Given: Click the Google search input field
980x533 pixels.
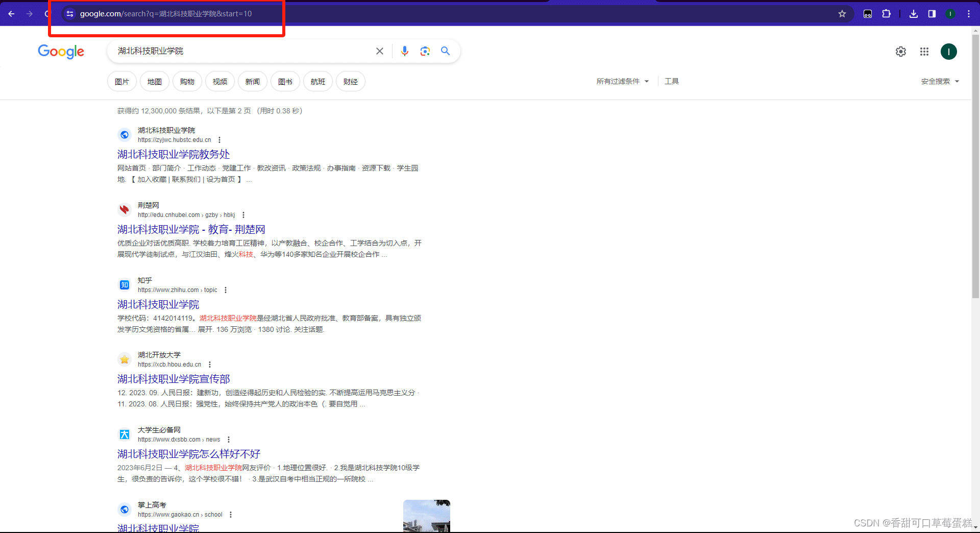Looking at the screenshot, I should (x=244, y=51).
